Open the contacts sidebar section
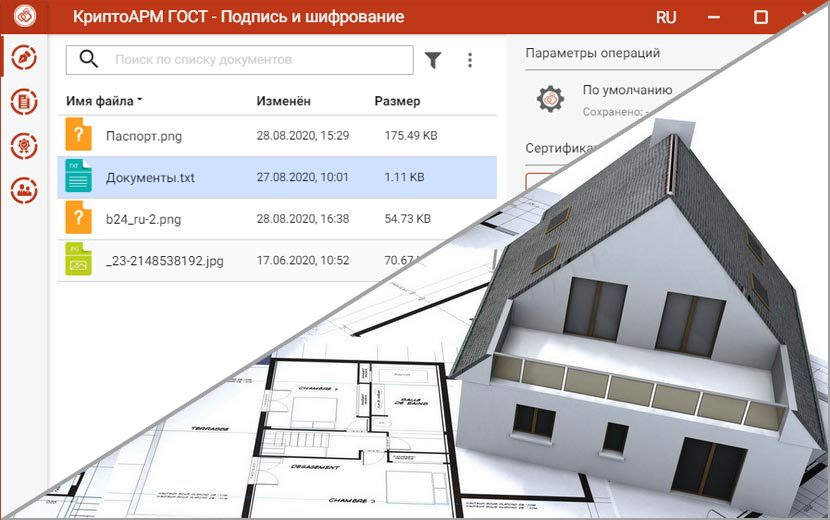The height and width of the screenshot is (520, 830). click(x=24, y=190)
